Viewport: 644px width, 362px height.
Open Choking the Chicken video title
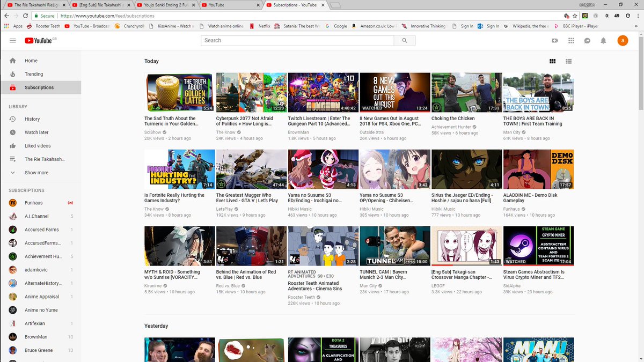[x=453, y=119]
